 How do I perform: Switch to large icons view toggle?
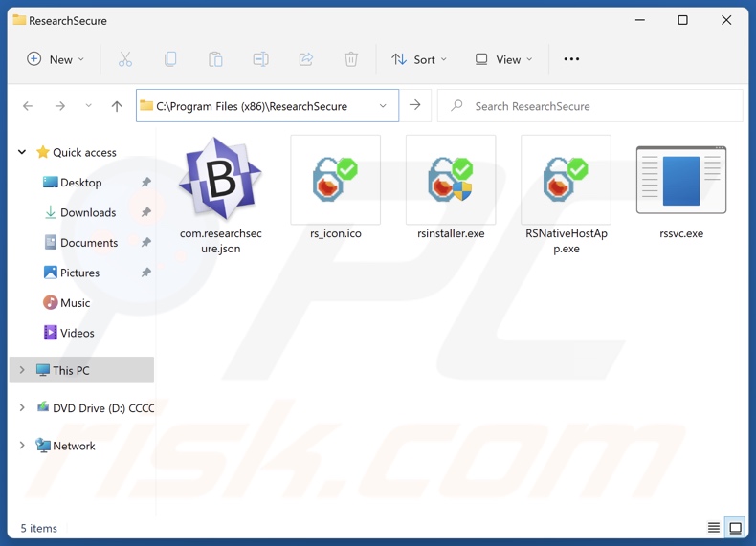point(735,528)
